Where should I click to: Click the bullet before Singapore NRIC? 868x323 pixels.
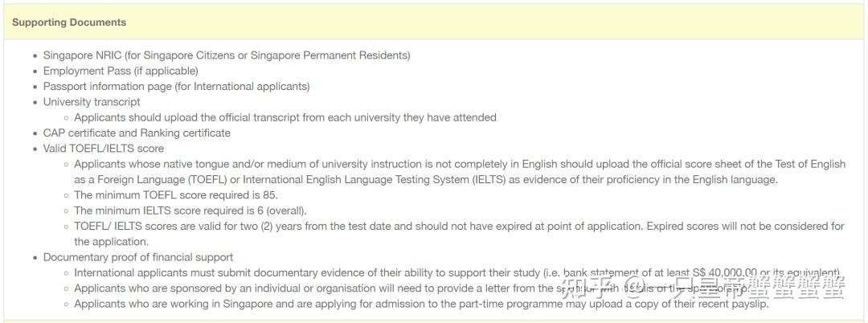pos(35,56)
